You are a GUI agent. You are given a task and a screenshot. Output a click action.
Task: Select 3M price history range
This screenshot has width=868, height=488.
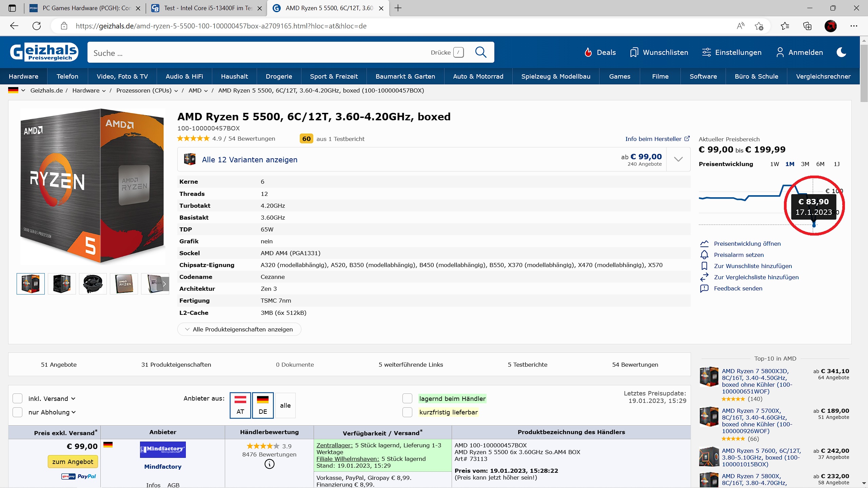(x=805, y=164)
